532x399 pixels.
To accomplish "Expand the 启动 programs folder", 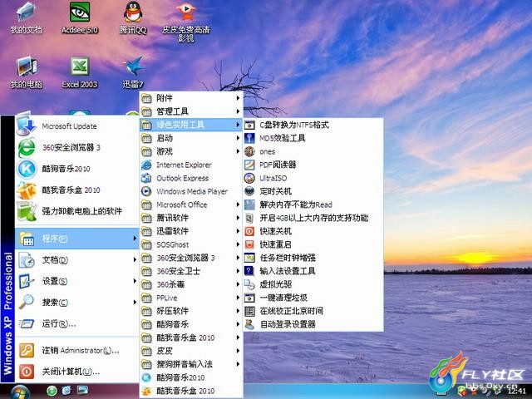I will tap(191, 138).
